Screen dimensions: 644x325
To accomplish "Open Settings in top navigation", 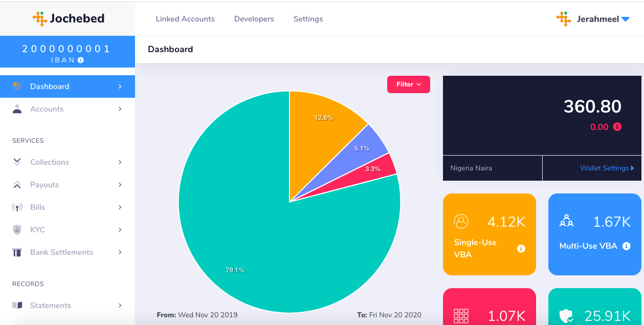I will (x=308, y=19).
